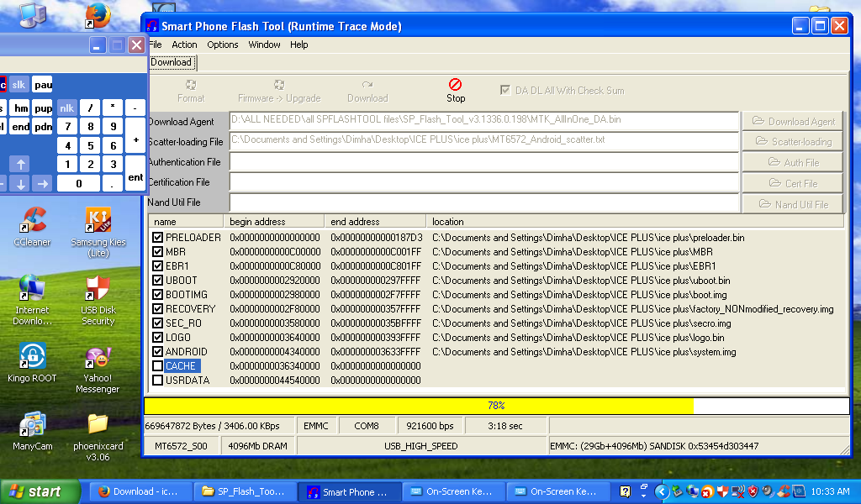Uncheck the EBR1 checkbox

tap(157, 266)
